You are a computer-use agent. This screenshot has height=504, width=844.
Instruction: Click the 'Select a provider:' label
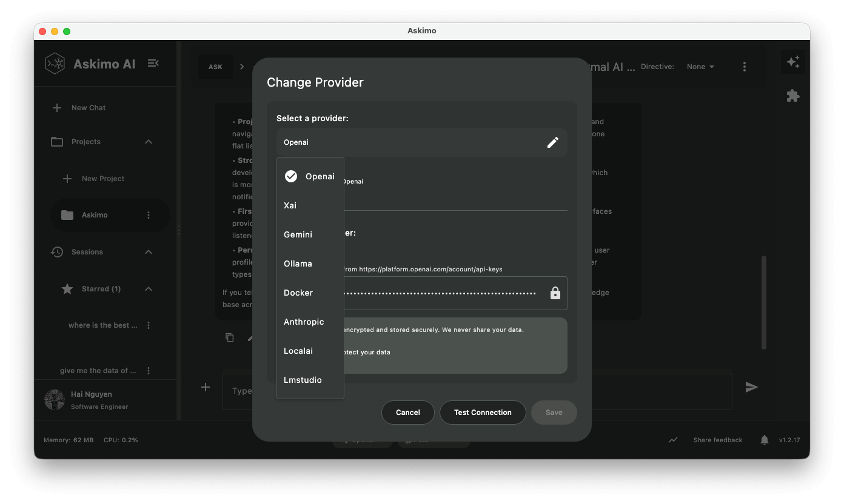click(312, 118)
